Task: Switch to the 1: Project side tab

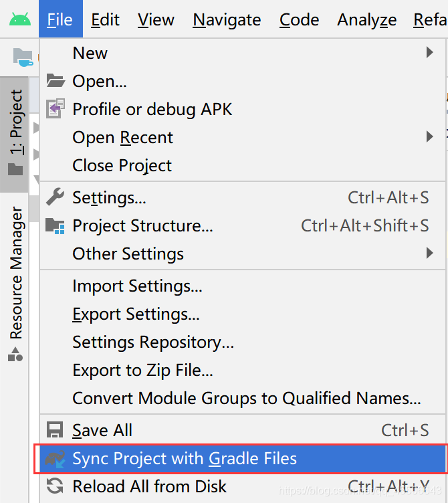Action: pos(15,134)
